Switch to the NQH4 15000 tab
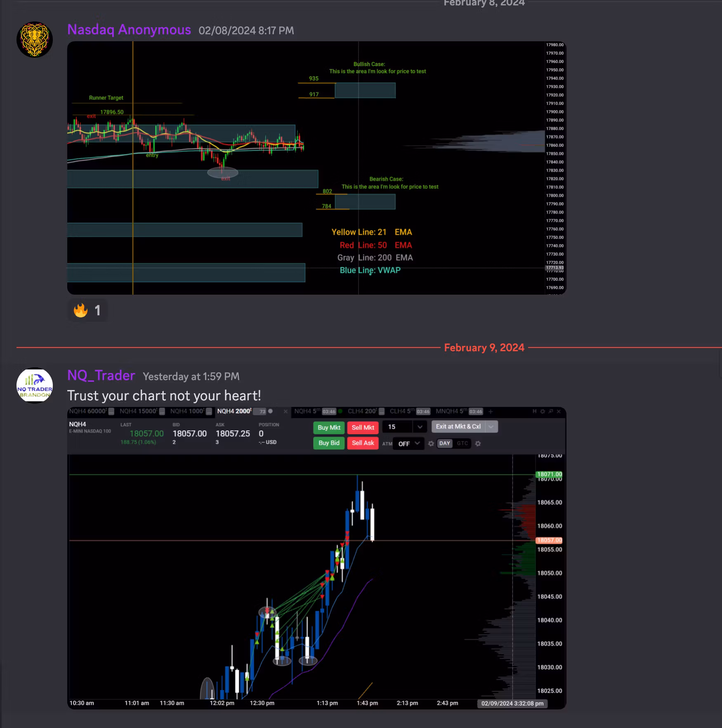The image size is (722, 728). pos(138,411)
